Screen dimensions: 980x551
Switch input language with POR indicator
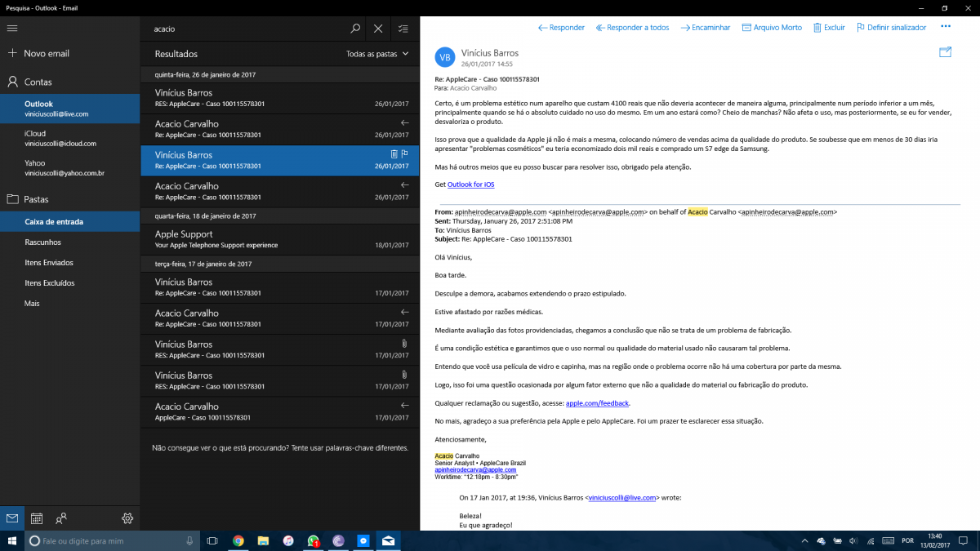[x=908, y=540]
